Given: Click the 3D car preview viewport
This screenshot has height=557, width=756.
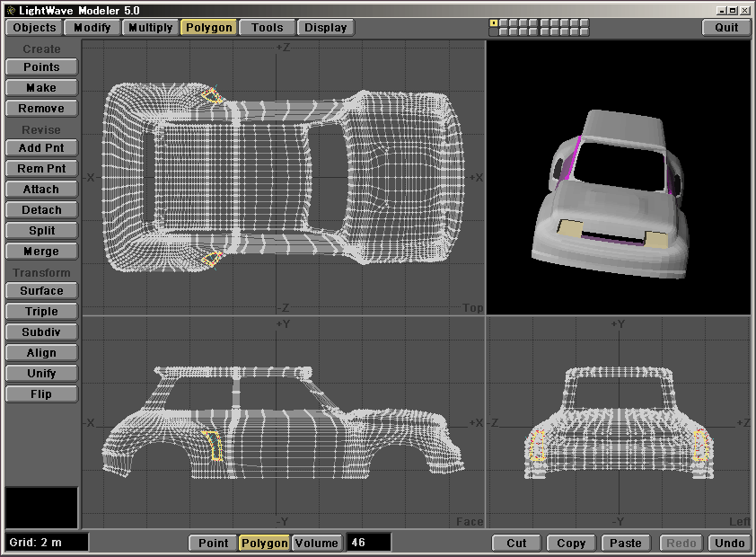Looking at the screenshot, I should (618, 178).
